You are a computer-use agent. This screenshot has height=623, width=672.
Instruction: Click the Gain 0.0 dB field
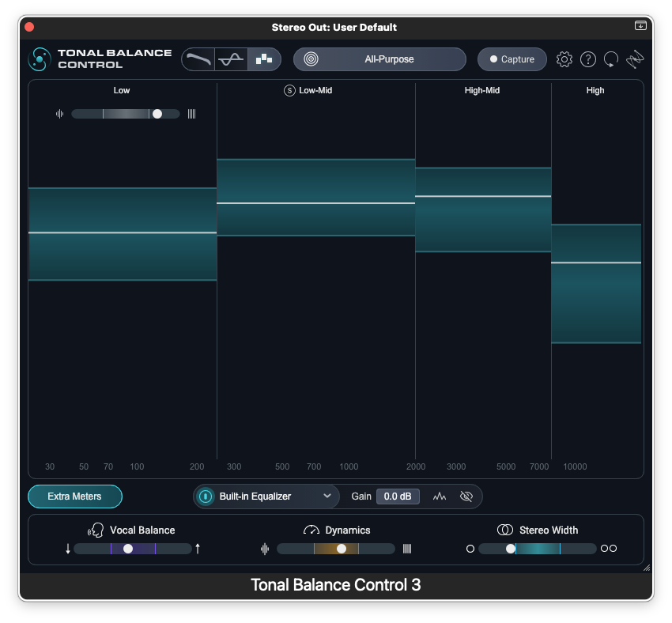tap(398, 497)
